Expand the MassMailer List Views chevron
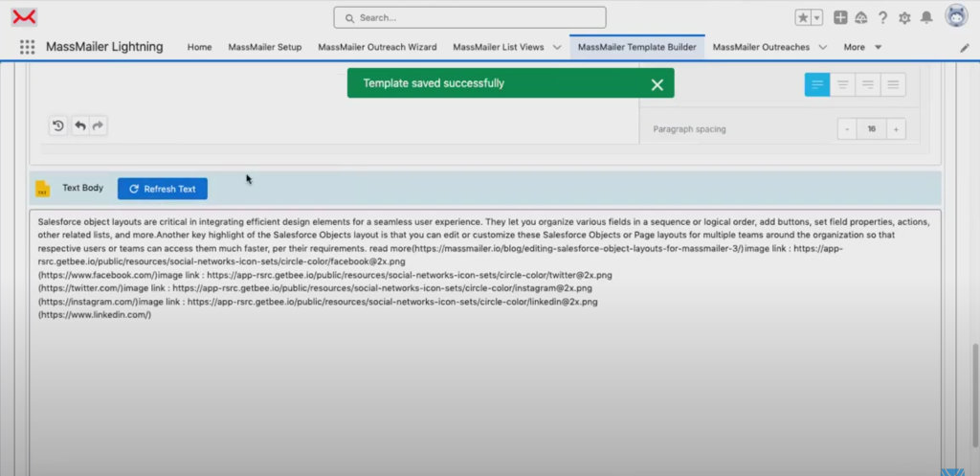This screenshot has height=476, width=980. coord(557,48)
